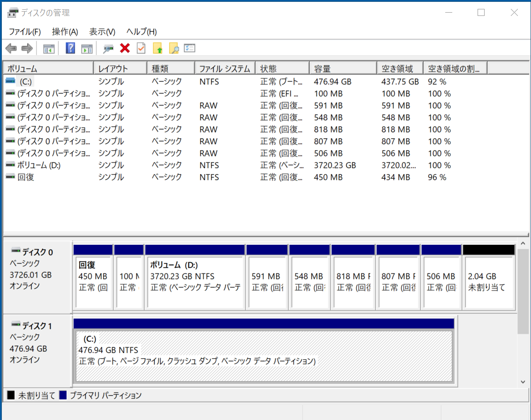Screen dimensions: 531x420
Task: Open the ファイル(F) menu
Action: click(x=25, y=32)
